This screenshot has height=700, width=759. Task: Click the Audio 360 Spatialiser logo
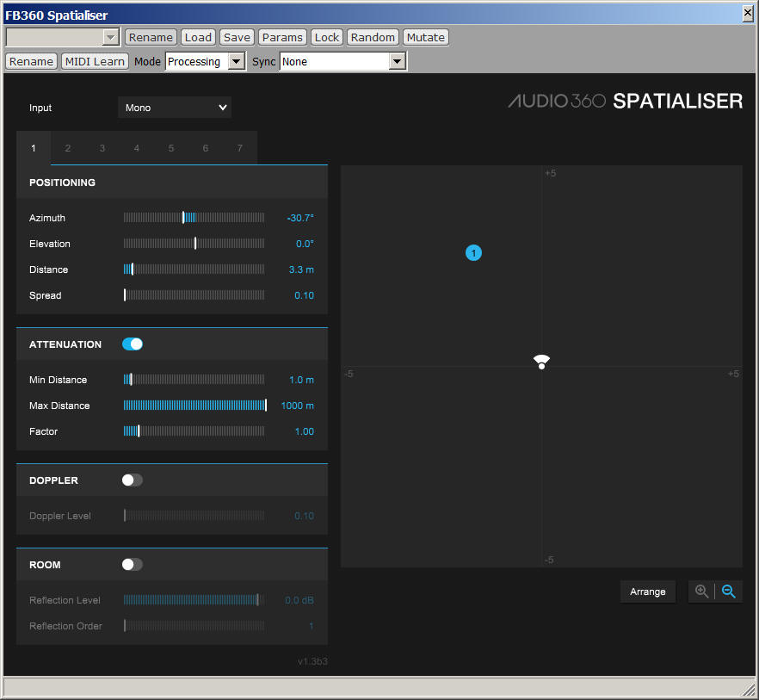coord(625,101)
